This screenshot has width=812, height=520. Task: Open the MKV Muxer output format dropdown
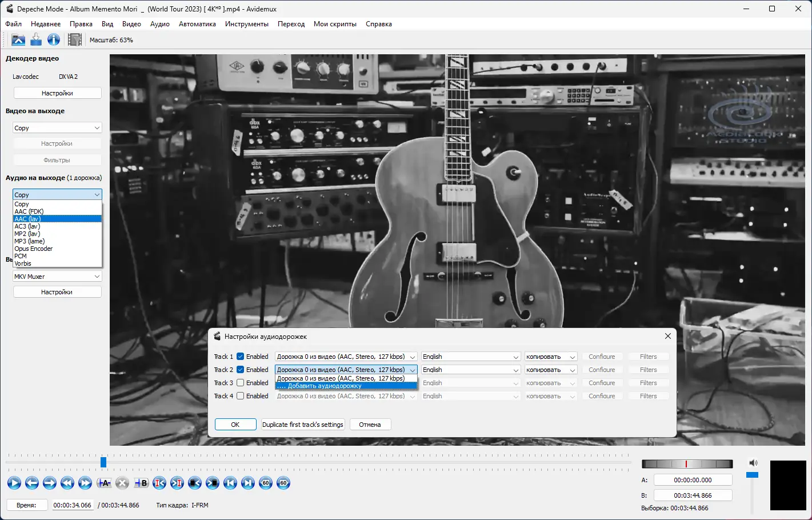click(57, 277)
